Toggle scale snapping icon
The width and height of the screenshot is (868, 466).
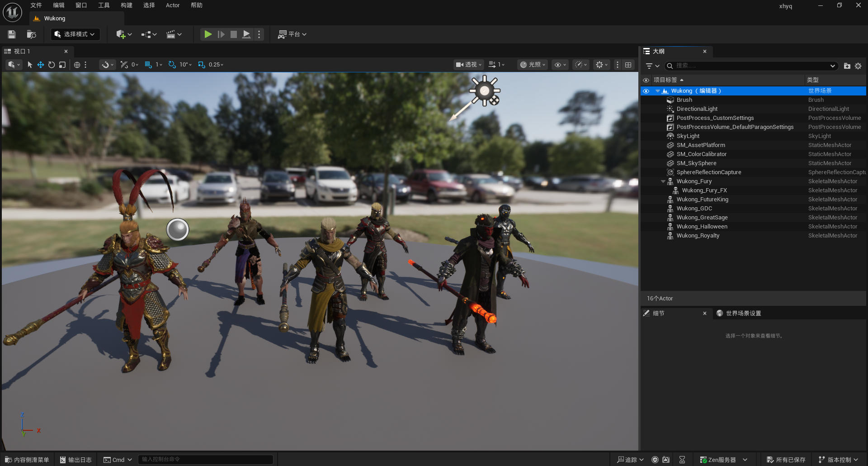tap(202, 65)
